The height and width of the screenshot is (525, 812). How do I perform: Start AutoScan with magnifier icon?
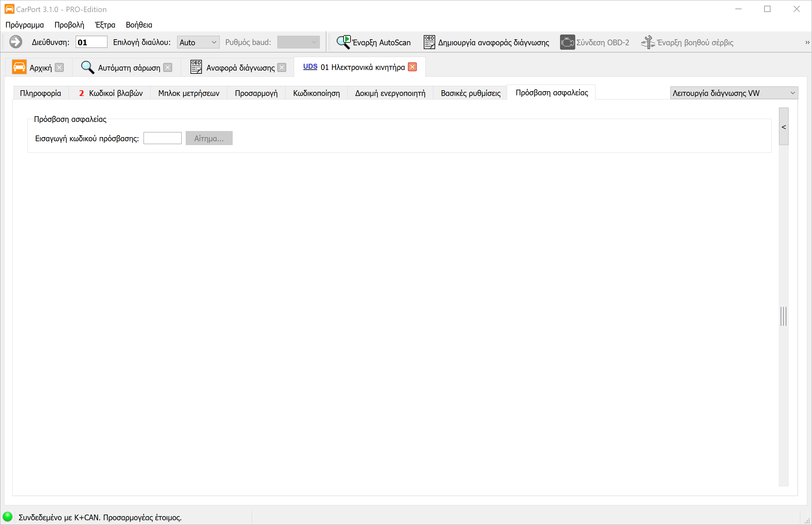(x=343, y=42)
